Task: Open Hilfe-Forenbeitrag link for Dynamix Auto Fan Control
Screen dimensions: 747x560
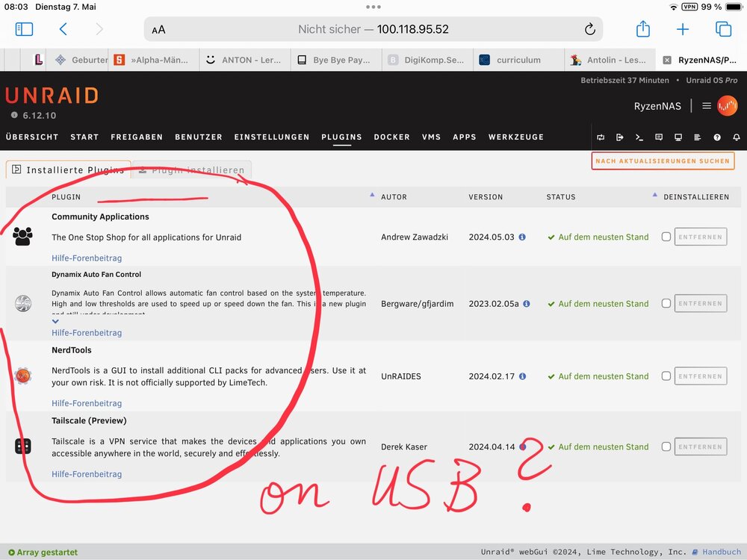Action: click(x=87, y=333)
